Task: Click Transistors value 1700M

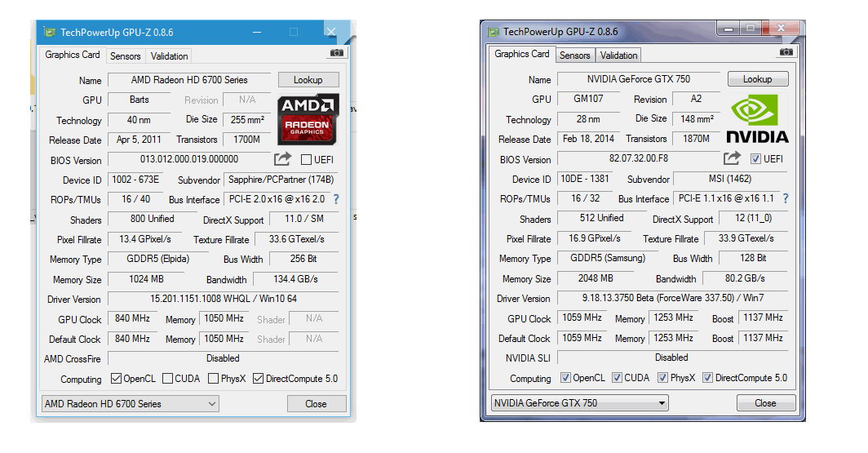Action: 247,140
